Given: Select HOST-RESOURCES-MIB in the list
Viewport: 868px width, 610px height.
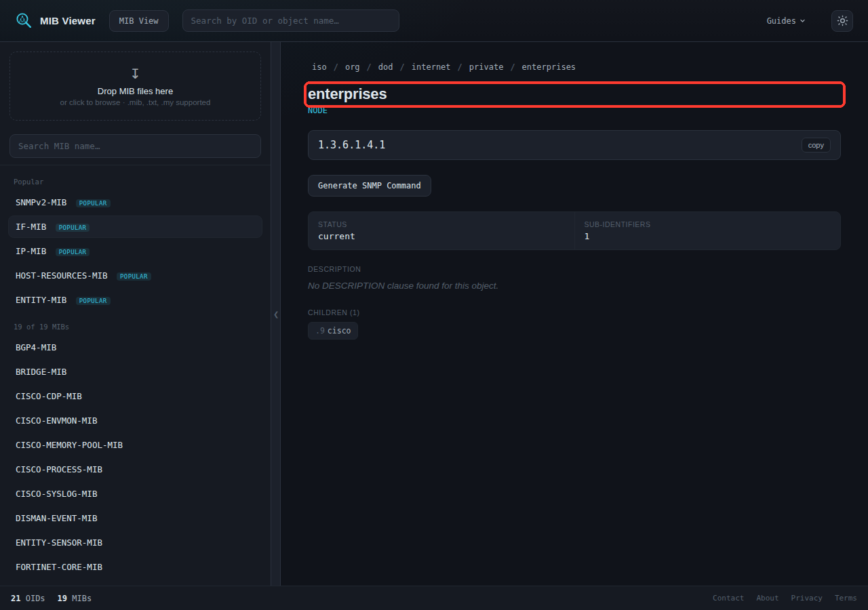Looking at the screenshot, I should (x=135, y=276).
